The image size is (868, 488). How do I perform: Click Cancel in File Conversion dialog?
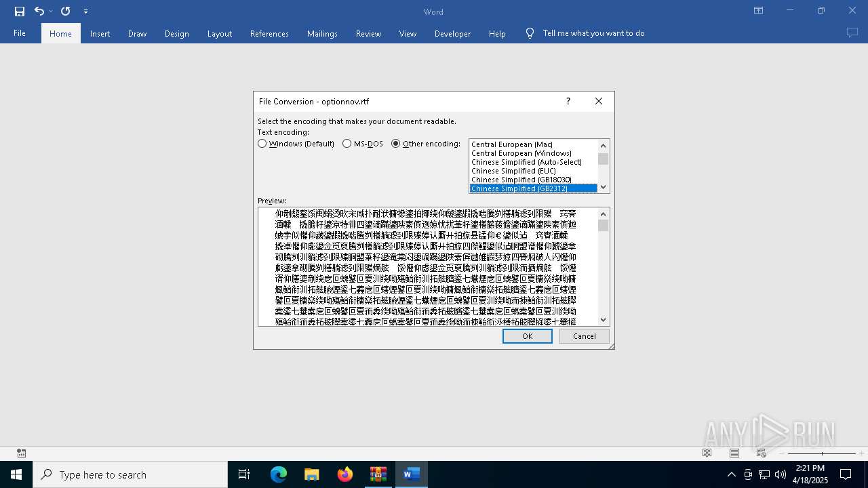click(x=584, y=336)
